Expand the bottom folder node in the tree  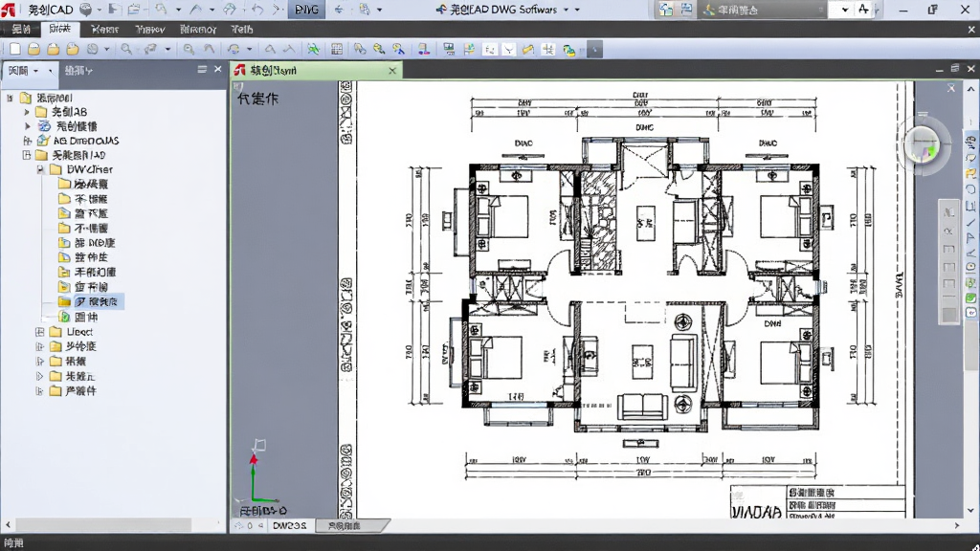(x=39, y=391)
